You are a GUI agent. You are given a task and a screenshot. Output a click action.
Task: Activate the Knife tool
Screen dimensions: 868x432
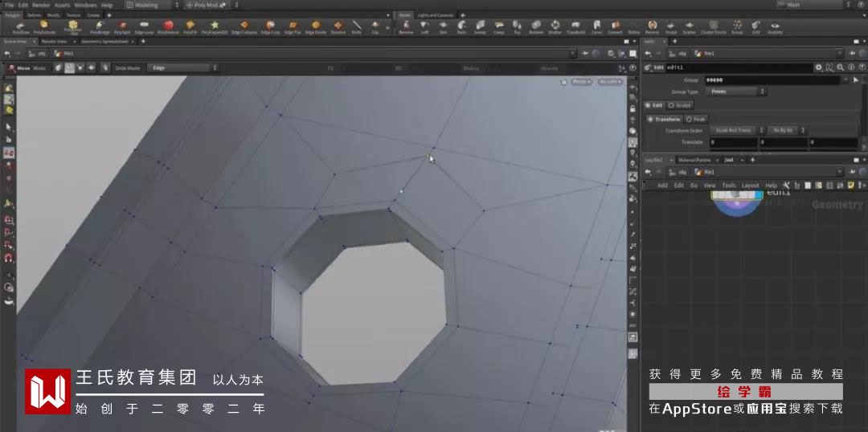click(357, 27)
